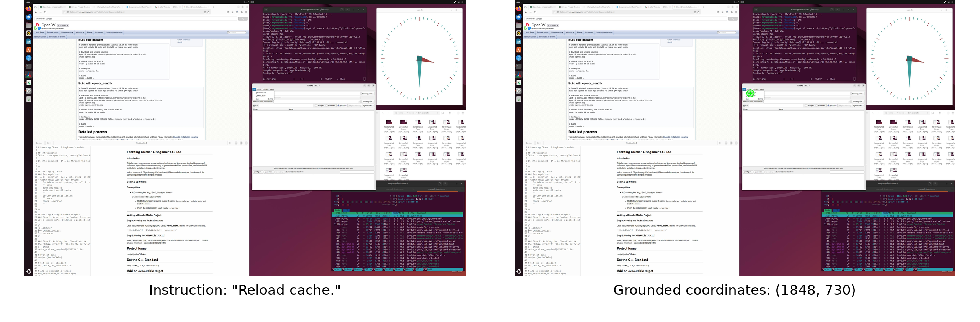This screenshot has width=980, height=322.
Task: In left screenshot, click Firefox list-all-tabs chevron
Action: pos(229,7)
